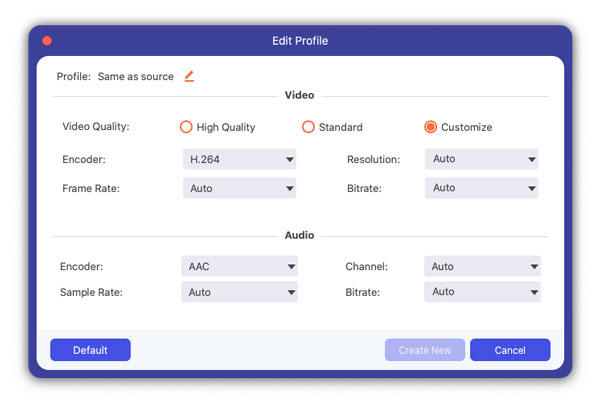Click the Cancel button

pos(510,350)
